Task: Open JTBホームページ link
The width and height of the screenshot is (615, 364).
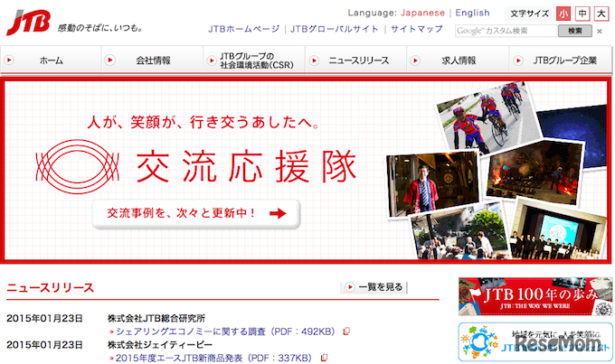Action: click(243, 29)
